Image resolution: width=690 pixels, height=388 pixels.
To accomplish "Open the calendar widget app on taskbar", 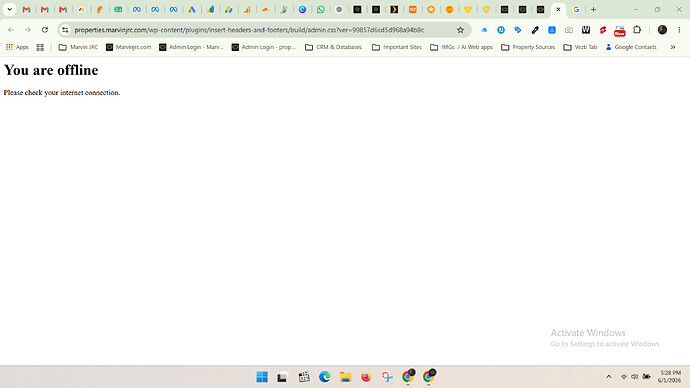I will coord(304,377).
